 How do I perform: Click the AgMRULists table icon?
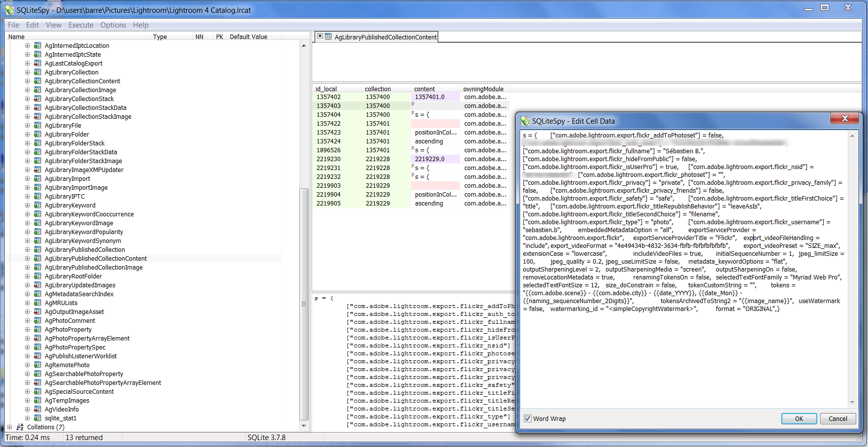pyautogui.click(x=37, y=303)
